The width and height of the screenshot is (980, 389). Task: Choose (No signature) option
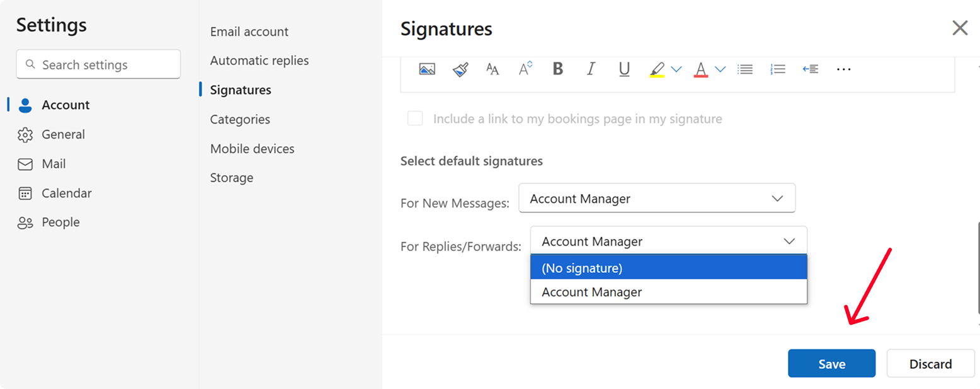[669, 268]
